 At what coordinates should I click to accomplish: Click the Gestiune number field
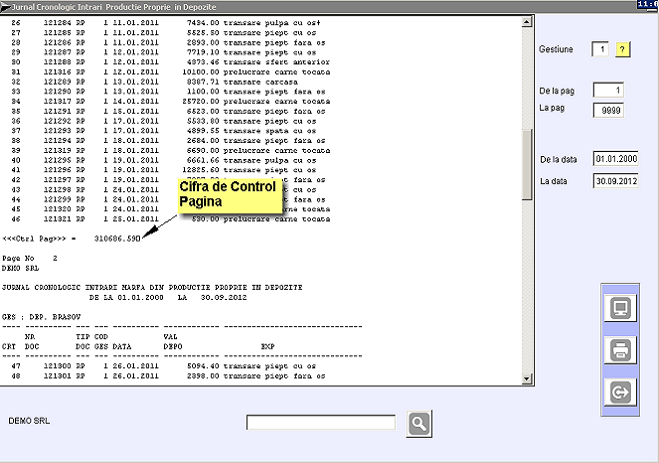(600, 50)
